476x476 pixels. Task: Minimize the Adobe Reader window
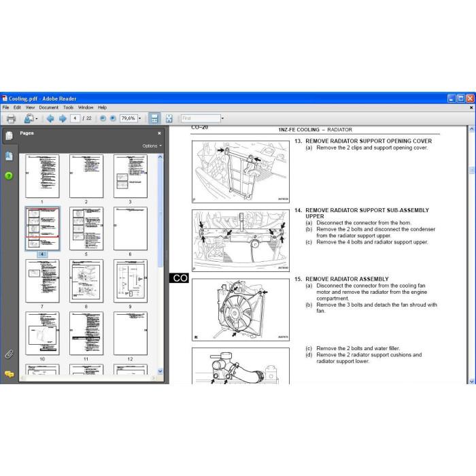tap(452, 99)
